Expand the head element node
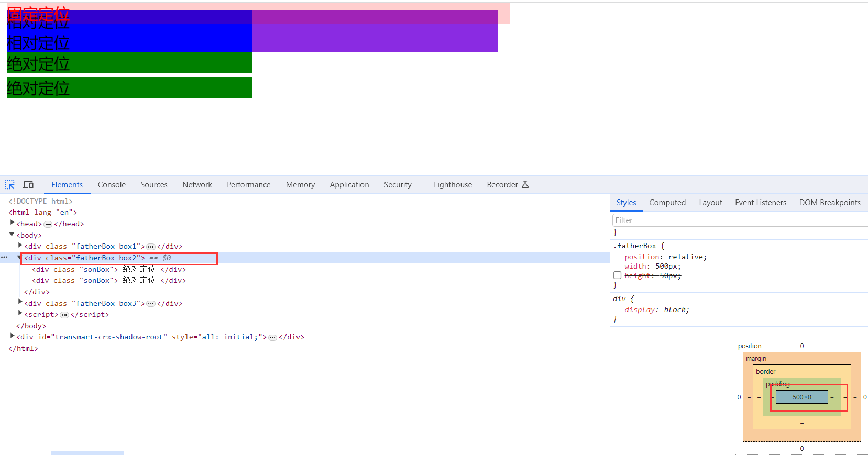This screenshot has width=868, height=455. pos(12,223)
